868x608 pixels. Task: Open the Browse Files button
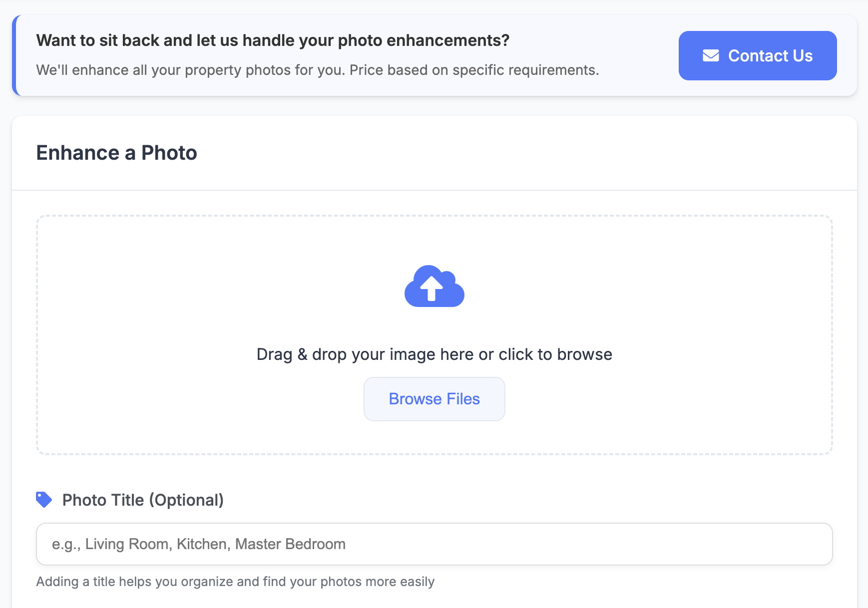[x=434, y=399]
